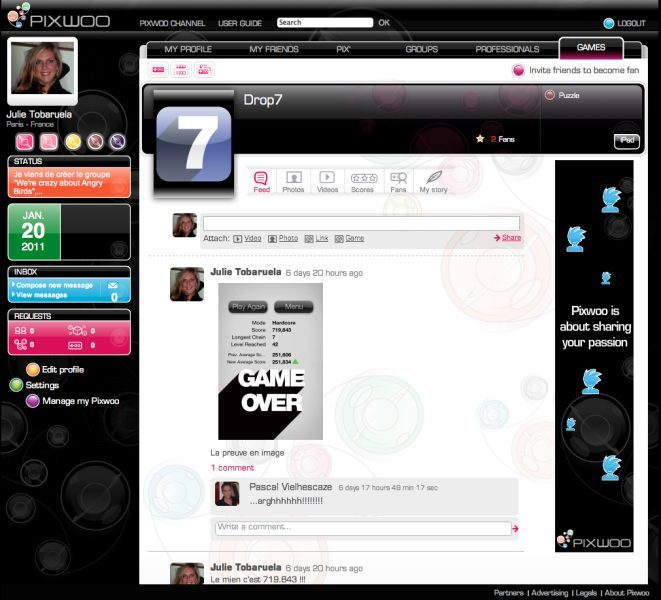Click Compose new message
661x600 pixels.
(54, 285)
